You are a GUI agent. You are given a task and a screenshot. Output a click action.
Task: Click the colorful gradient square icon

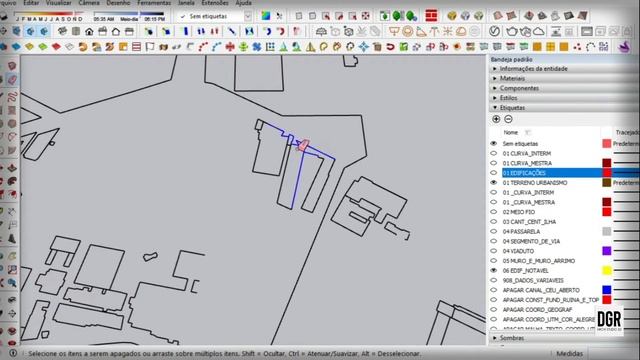pos(266,16)
